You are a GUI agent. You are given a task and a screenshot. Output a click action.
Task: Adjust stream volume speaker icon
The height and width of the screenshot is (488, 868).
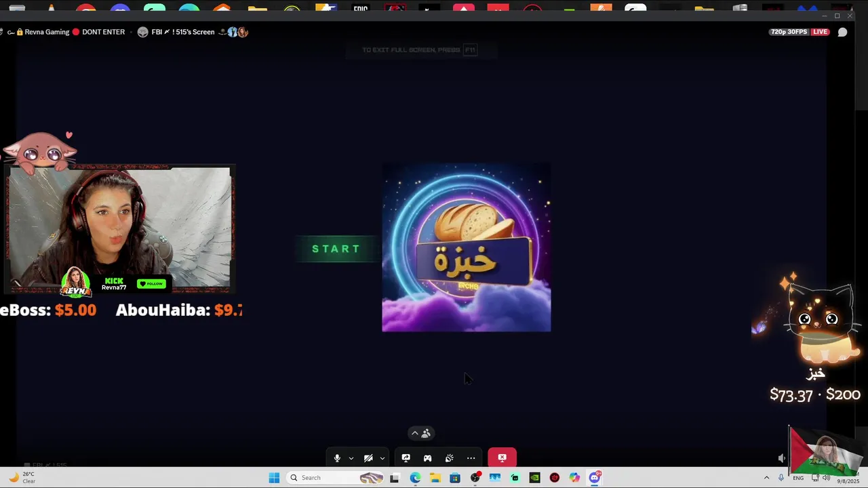(782, 458)
